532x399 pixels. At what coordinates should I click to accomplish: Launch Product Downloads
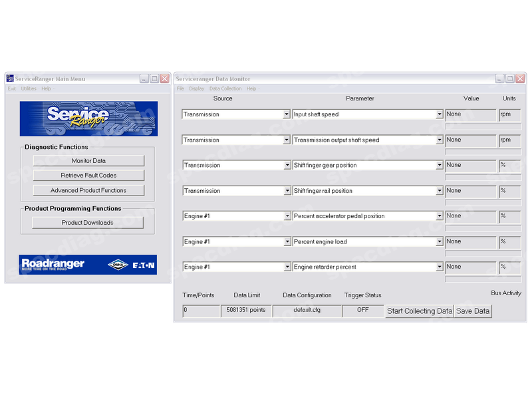(88, 223)
